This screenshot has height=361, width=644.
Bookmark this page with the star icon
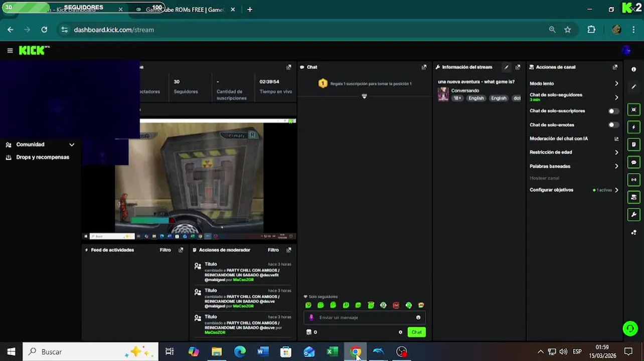pos(567,30)
